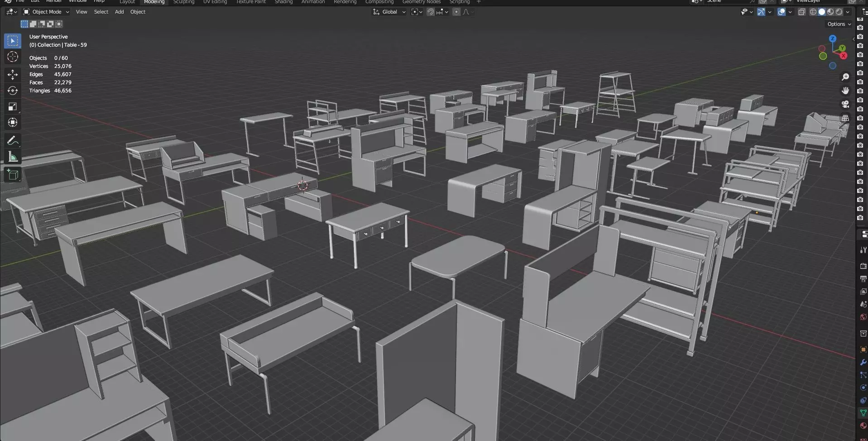Switch to the Geometry Nodes workspace tab
Screen dimensions: 868x441
tap(422, 2)
